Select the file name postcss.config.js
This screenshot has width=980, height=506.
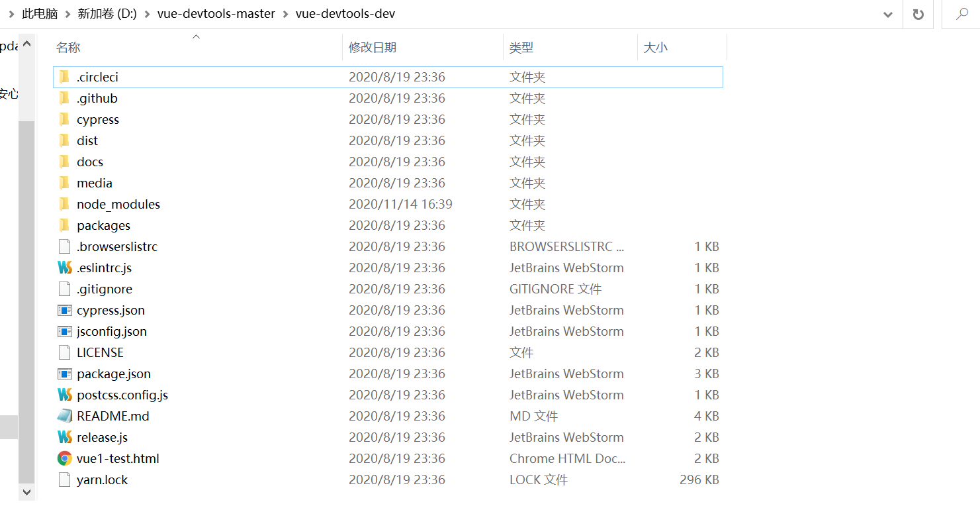[122, 395]
